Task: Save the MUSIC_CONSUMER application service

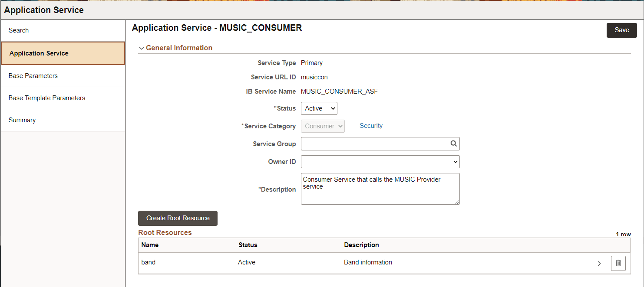Action: (x=621, y=30)
